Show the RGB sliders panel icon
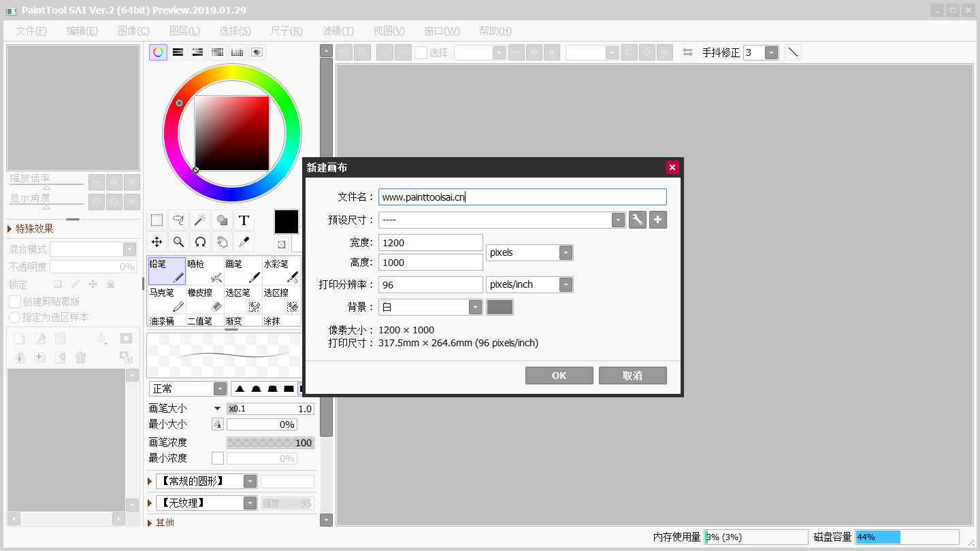980x551 pixels. click(x=178, y=52)
